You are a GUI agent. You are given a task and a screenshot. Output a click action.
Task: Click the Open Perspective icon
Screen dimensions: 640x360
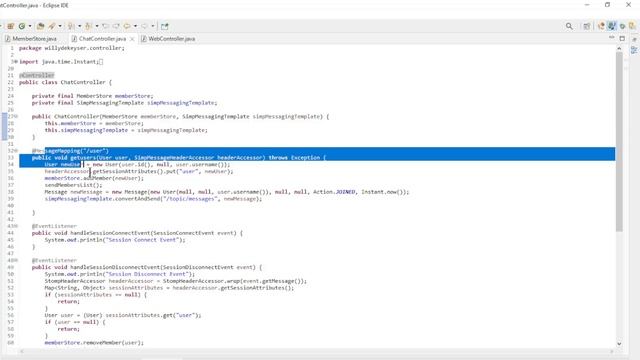587,26
